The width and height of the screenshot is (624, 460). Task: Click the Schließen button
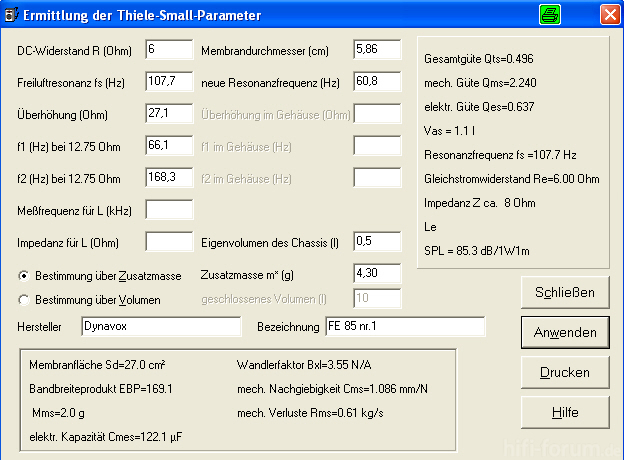(x=565, y=292)
